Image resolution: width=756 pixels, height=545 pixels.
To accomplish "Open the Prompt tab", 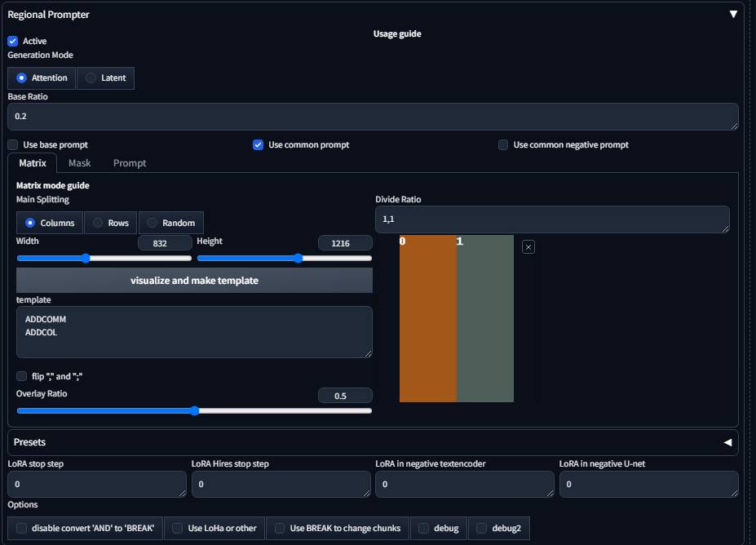I will (130, 163).
